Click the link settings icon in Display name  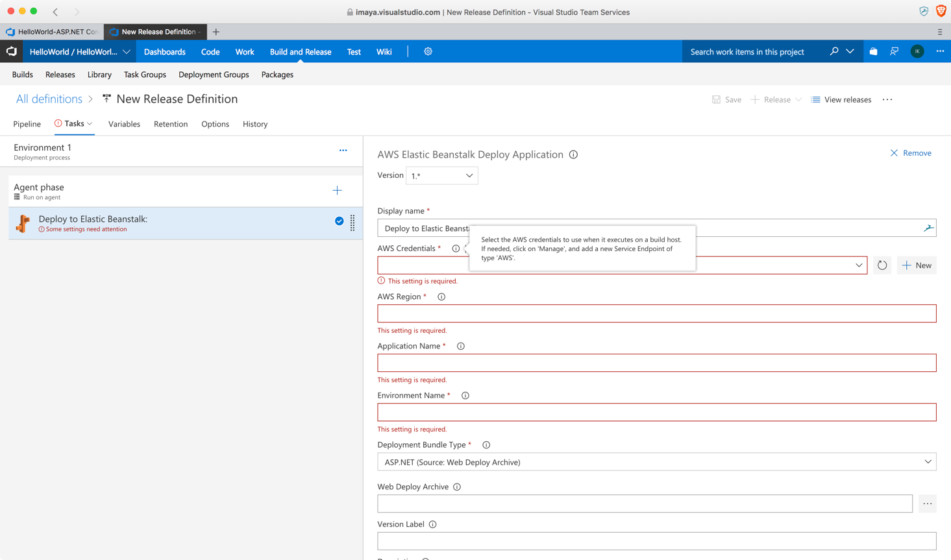[928, 228]
